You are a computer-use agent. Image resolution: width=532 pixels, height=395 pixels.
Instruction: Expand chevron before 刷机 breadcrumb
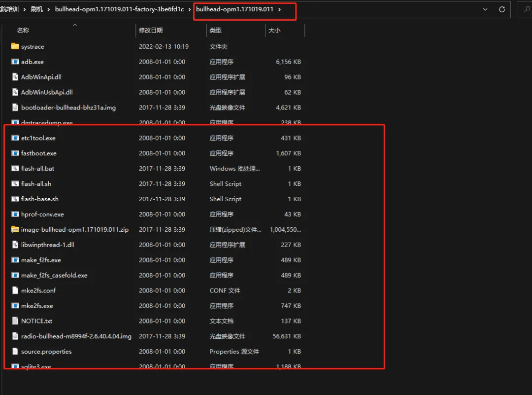(25, 9)
